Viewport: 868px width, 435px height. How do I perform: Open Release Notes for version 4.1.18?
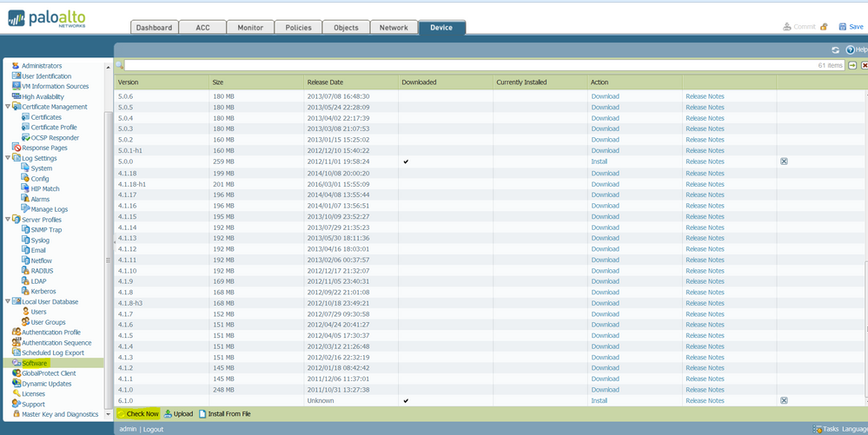[704, 173]
